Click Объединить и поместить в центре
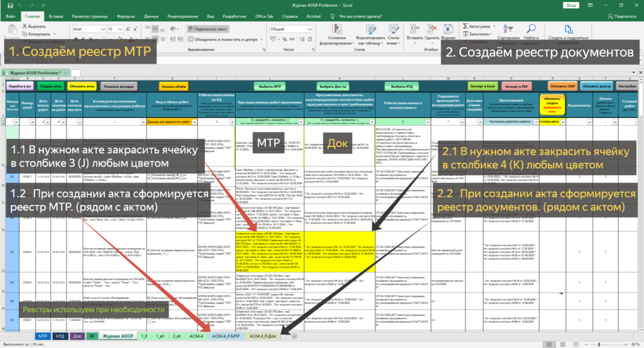The height and width of the screenshot is (348, 644). 225,40
